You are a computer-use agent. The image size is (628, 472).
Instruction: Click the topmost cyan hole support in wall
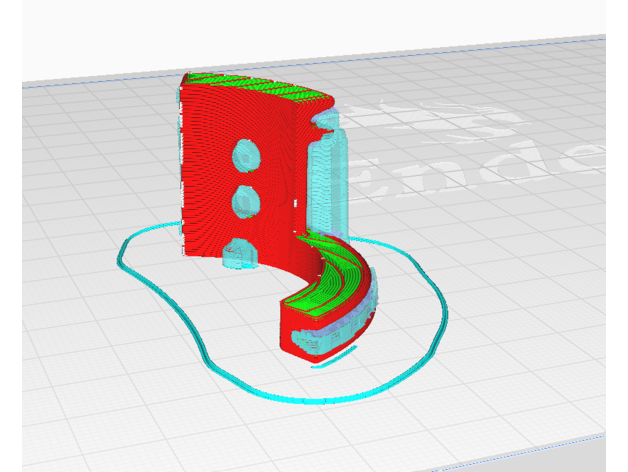245,154
